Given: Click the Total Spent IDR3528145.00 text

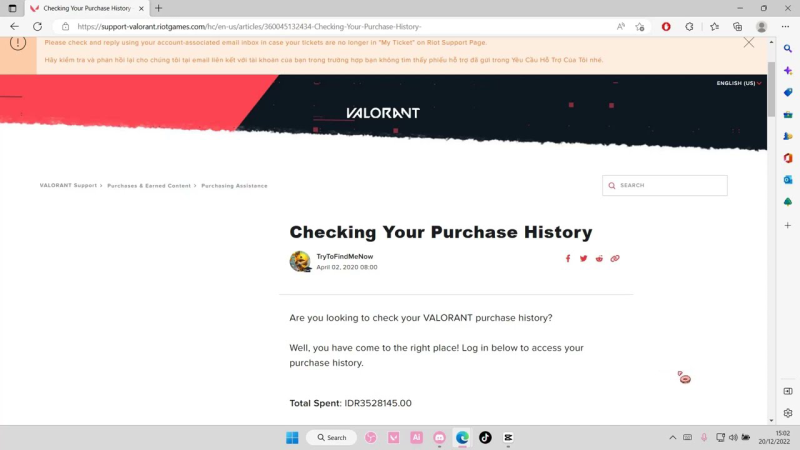Looking at the screenshot, I should coord(351,403).
